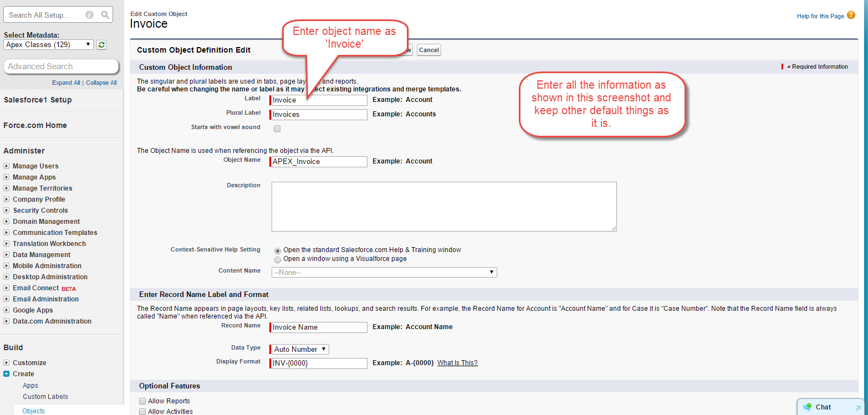Open the Select Metadata Apex Classes dropdown
This screenshot has height=415, width=868.
point(48,45)
